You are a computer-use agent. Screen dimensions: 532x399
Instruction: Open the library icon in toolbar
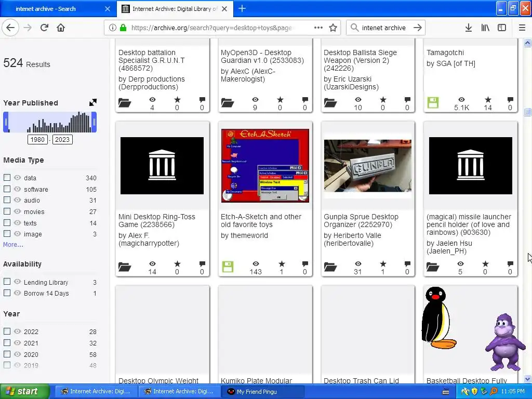[x=485, y=28]
